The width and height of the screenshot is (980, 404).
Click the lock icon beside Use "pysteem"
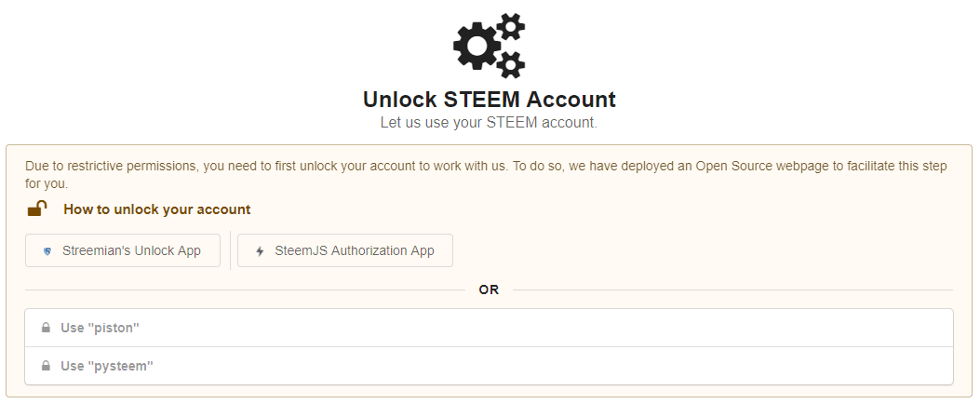pyautogui.click(x=46, y=366)
